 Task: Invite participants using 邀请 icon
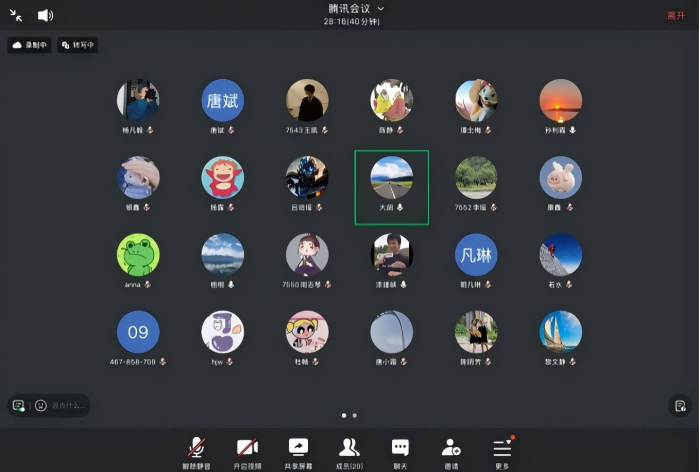tap(451, 450)
